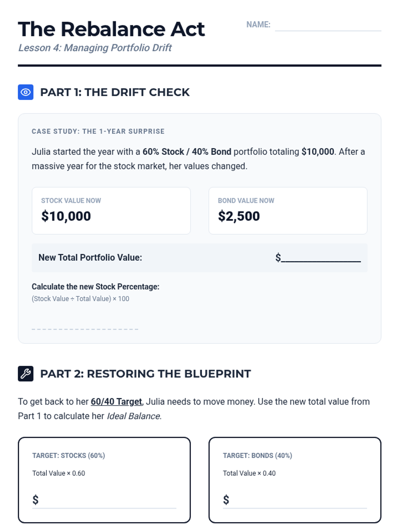Click the dashed Stock Percentage answer line
The image size is (399, 532).
[85, 329]
